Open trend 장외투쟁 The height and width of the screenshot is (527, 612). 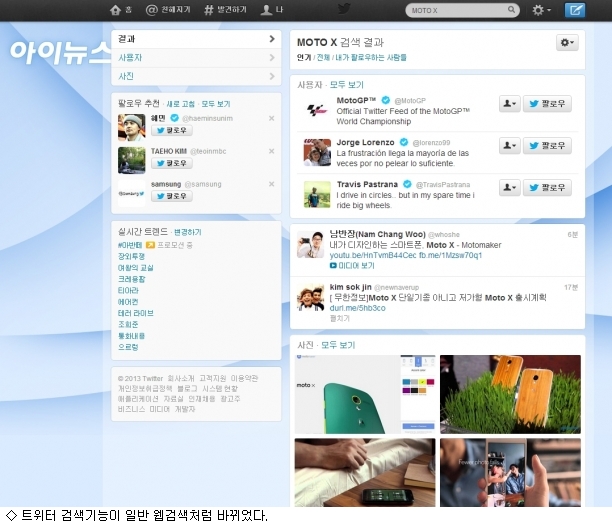(x=132, y=256)
